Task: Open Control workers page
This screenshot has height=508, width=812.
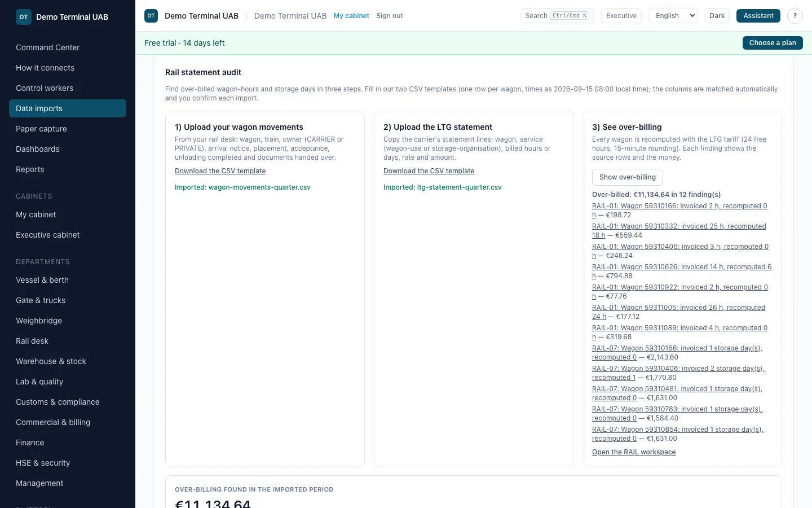Action: 68,88
